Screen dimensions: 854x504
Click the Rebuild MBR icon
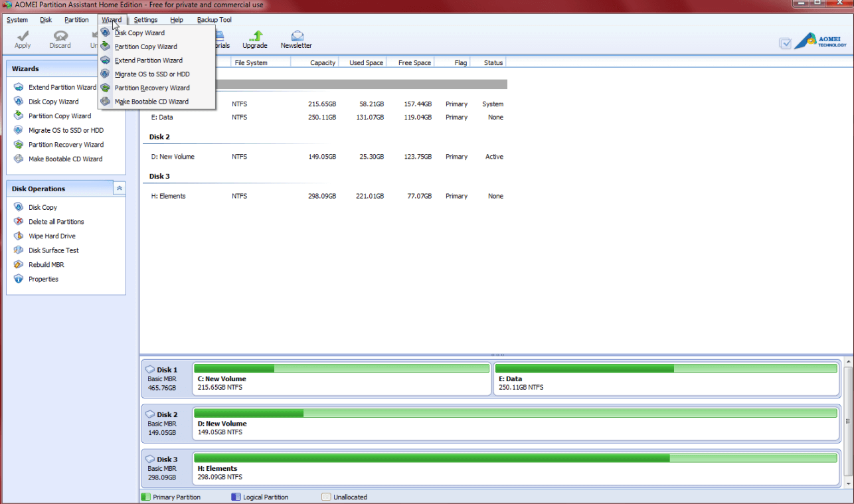point(19,264)
